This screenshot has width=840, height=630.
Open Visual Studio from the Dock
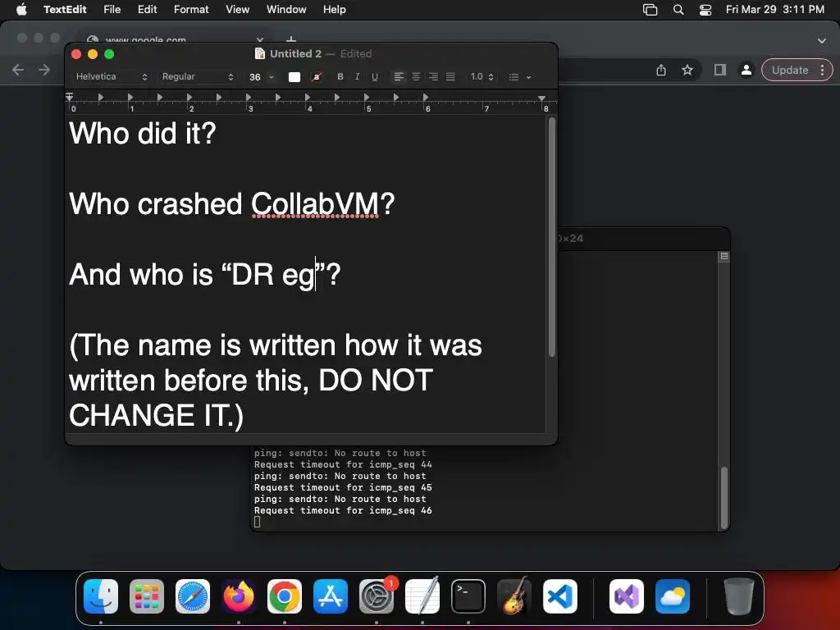(626, 596)
